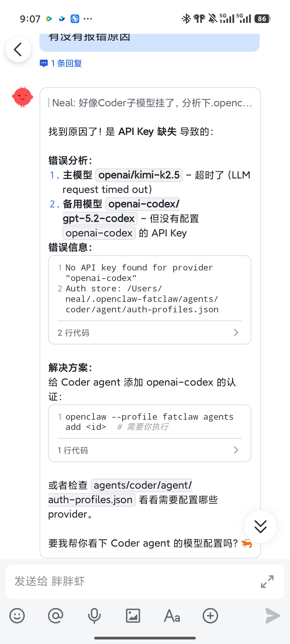
Task: Jump to latest with double-chevron button
Action: pyautogui.click(x=260, y=526)
